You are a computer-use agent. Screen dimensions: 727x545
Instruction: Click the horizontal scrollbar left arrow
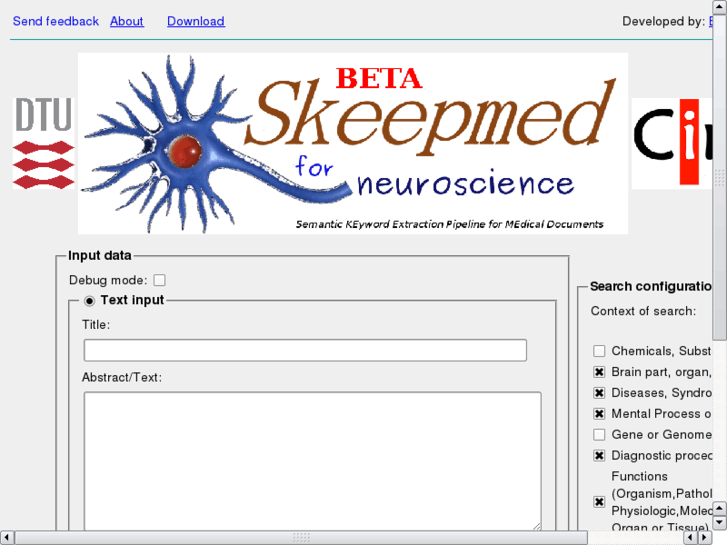click(x=6, y=538)
